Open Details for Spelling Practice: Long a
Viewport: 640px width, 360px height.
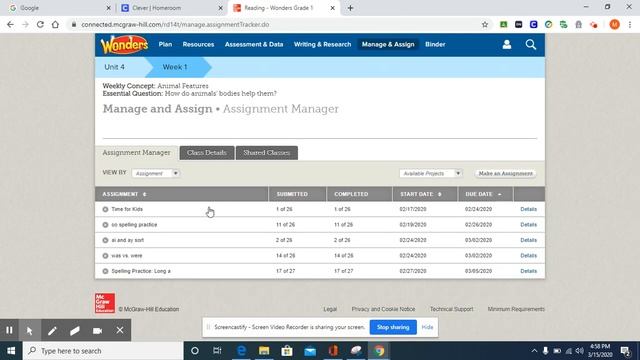(x=529, y=271)
